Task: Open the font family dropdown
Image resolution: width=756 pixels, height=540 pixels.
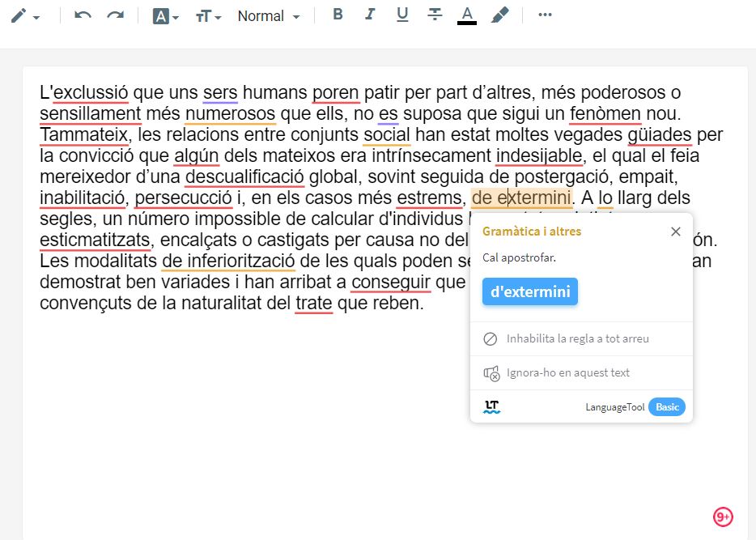Action: point(165,16)
